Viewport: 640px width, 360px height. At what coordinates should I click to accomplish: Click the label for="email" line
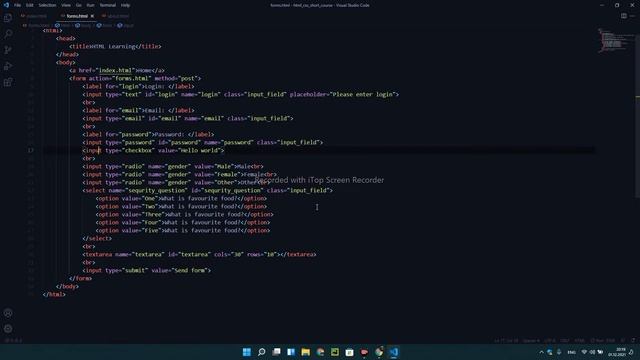click(138, 111)
